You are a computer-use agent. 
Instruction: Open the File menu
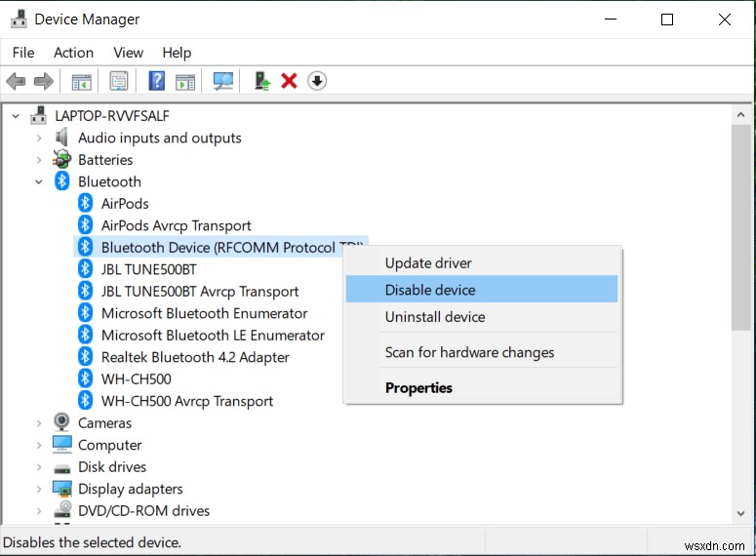(x=23, y=53)
